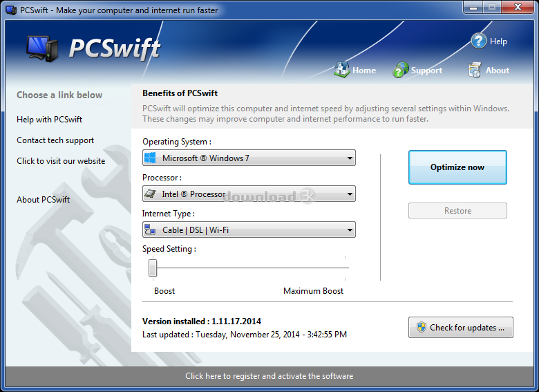The image size is (539, 392).
Task: Click the title bar window icon
Action: coord(10,10)
